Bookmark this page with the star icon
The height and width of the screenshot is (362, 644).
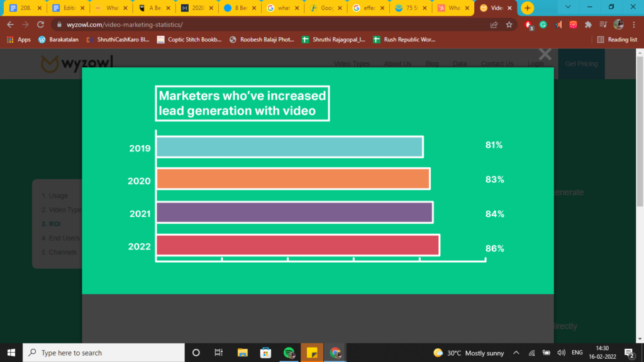click(x=509, y=25)
